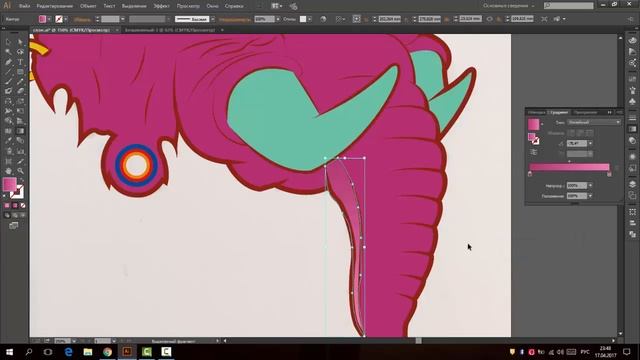Open Layers panel icon in right dock

(632, 184)
